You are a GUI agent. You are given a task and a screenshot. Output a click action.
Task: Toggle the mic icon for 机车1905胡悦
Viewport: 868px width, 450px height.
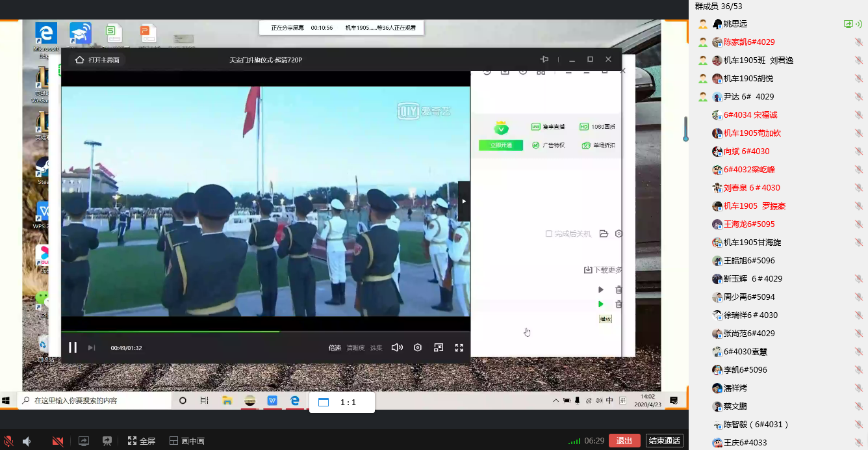click(858, 79)
